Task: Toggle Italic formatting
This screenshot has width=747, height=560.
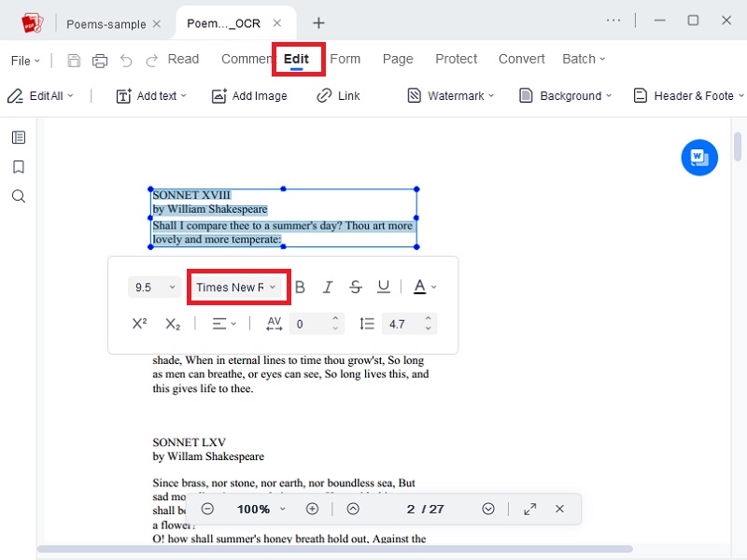Action: pos(328,287)
